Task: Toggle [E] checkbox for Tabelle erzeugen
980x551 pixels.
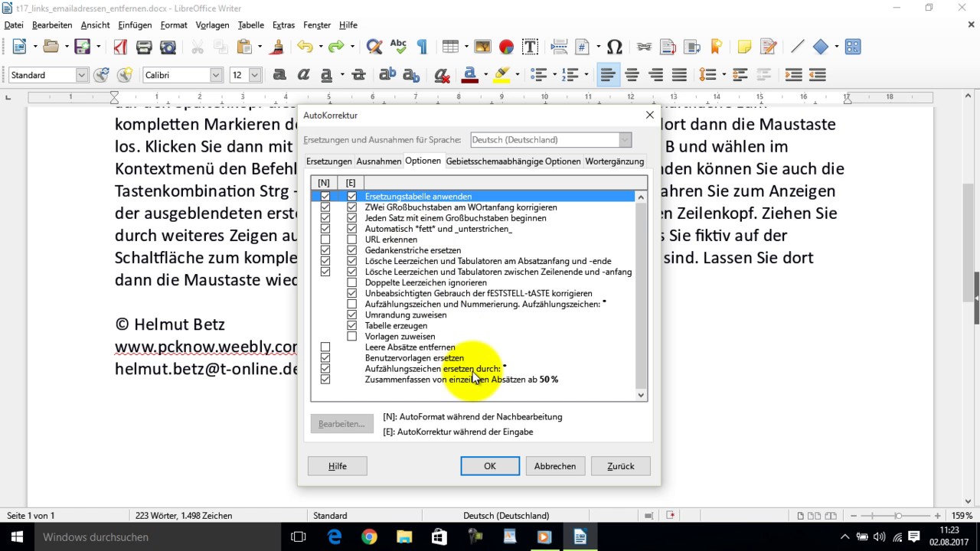Action: coord(352,325)
